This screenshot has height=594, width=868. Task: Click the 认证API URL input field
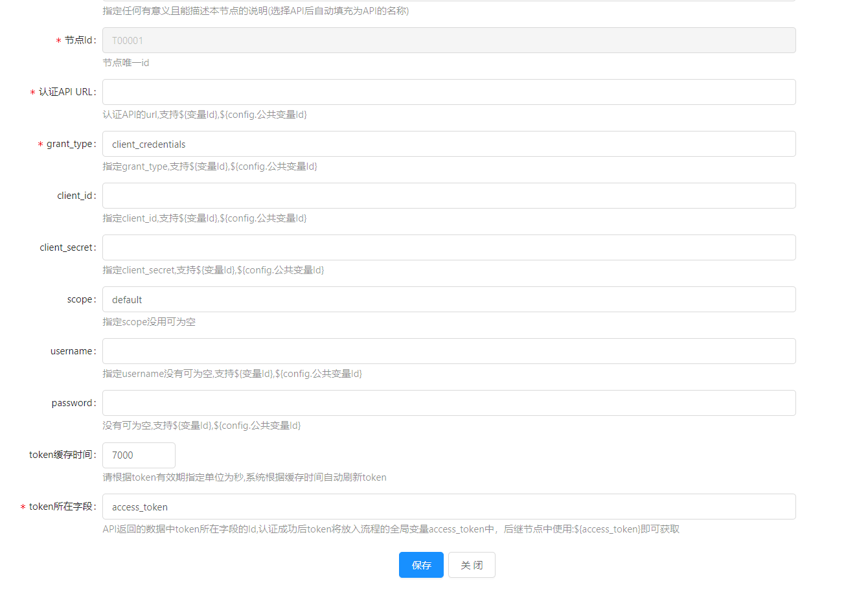[448, 92]
